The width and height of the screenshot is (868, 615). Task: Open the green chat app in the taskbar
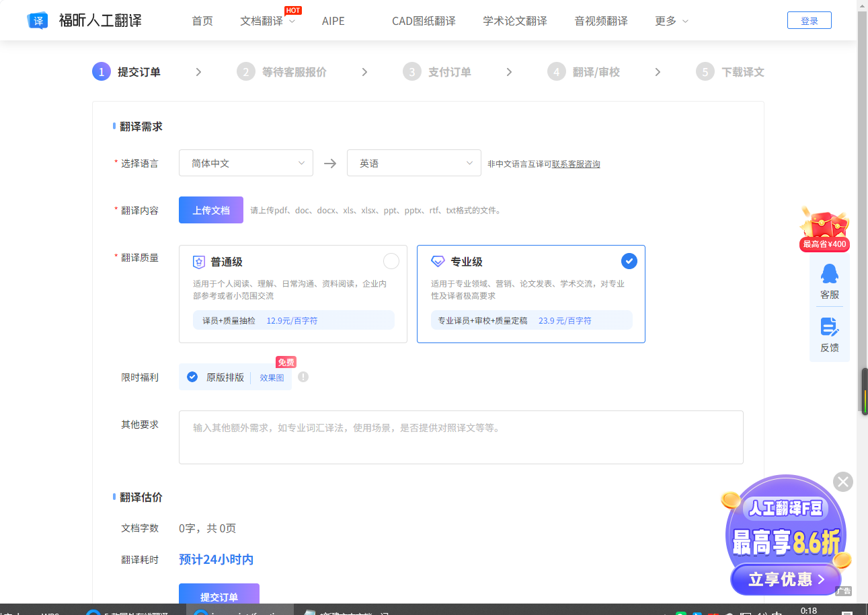click(680, 612)
